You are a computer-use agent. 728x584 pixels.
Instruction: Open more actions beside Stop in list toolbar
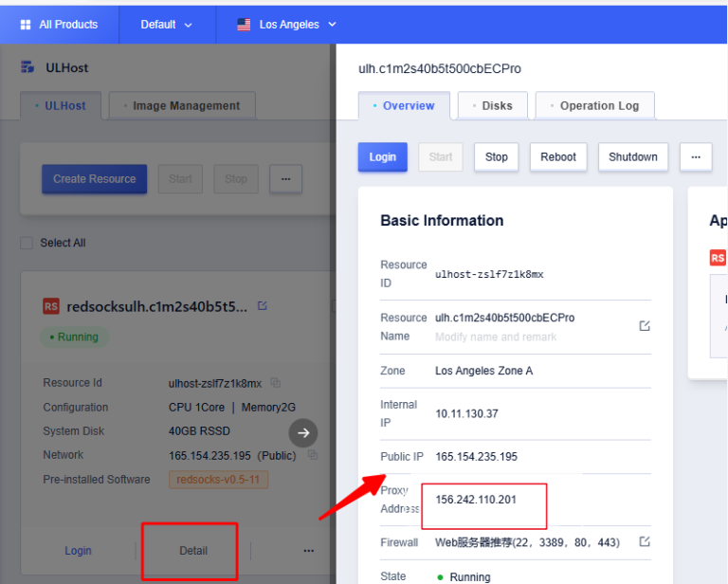[x=285, y=179]
